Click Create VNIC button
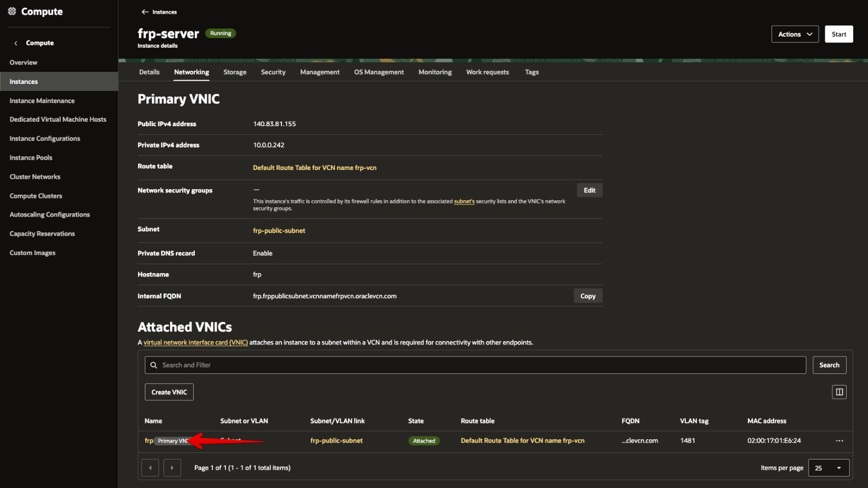The height and width of the screenshot is (488, 868). (x=169, y=392)
